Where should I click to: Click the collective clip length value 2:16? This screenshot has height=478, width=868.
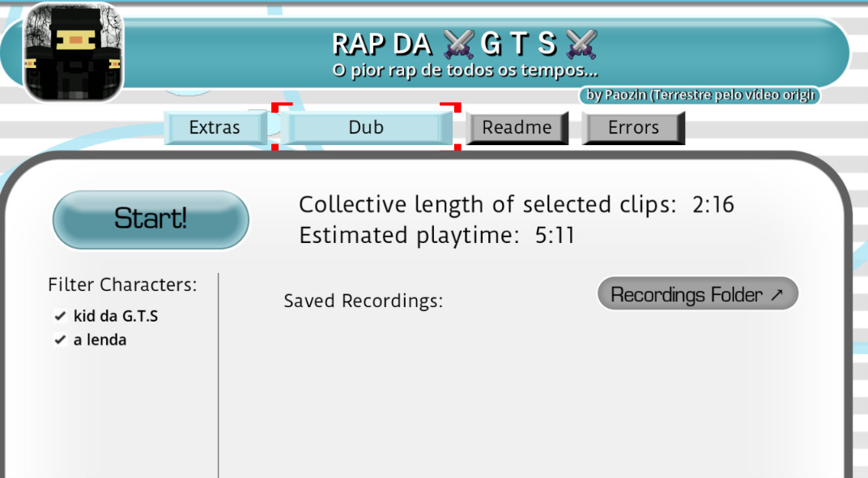(x=713, y=205)
